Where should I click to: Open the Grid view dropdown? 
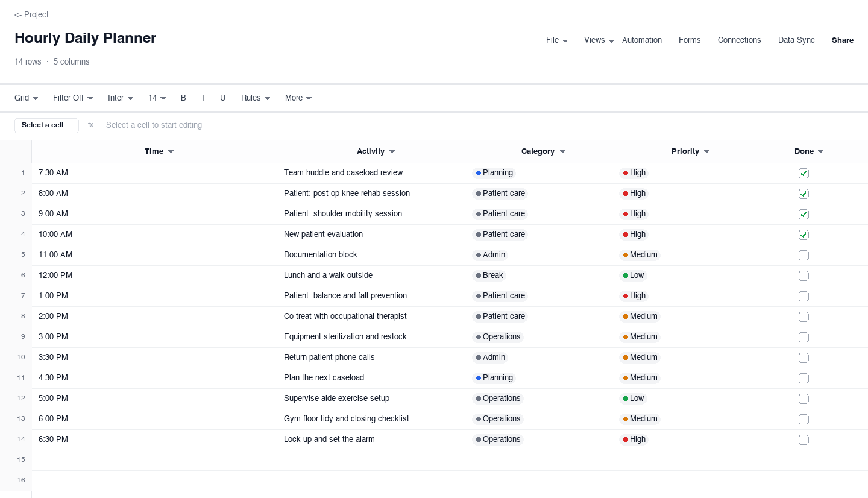coord(27,98)
